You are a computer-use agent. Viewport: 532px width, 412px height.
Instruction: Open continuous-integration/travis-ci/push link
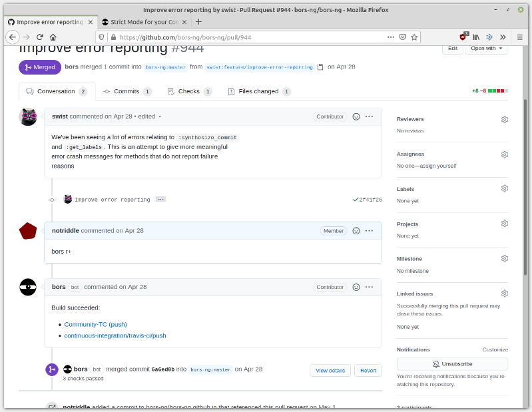(115, 335)
